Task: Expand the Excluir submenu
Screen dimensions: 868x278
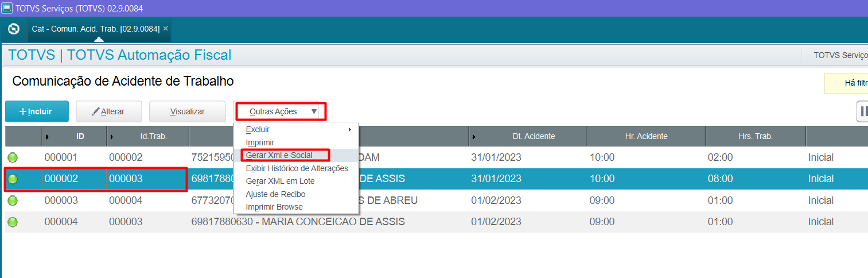Action: pyautogui.click(x=296, y=129)
